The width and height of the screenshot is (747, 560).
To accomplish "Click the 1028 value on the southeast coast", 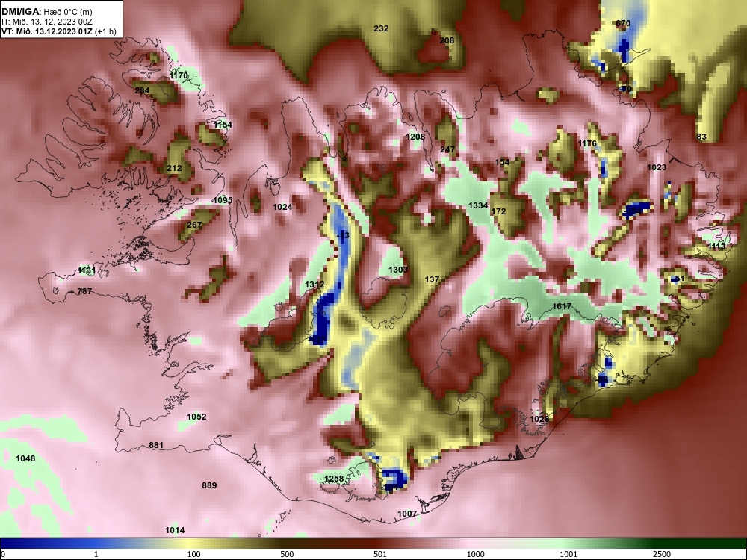I will tap(540, 419).
